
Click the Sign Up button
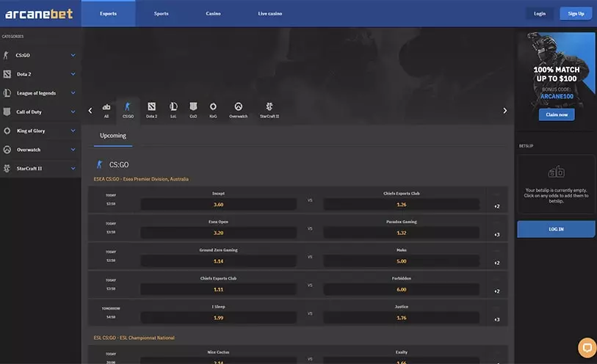pos(576,14)
